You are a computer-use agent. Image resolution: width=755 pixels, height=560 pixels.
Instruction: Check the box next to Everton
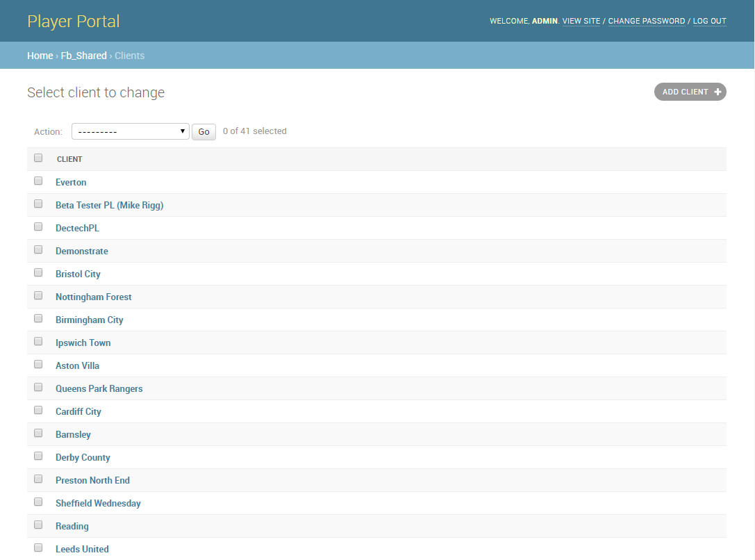click(x=38, y=181)
